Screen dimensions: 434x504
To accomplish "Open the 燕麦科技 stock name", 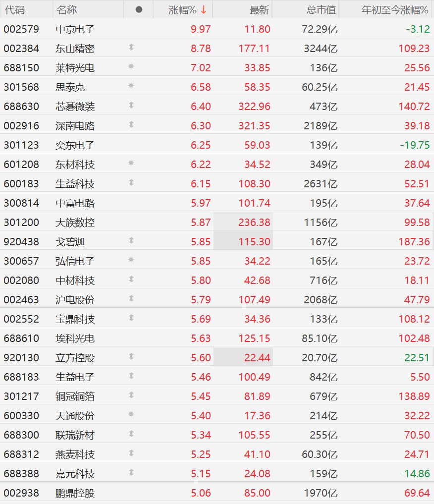I will coord(75,454).
